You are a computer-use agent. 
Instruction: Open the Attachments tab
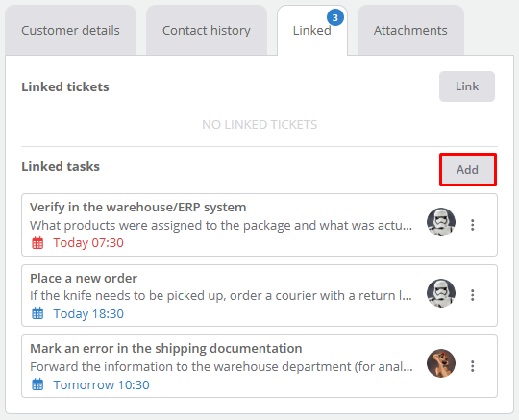coord(410,30)
